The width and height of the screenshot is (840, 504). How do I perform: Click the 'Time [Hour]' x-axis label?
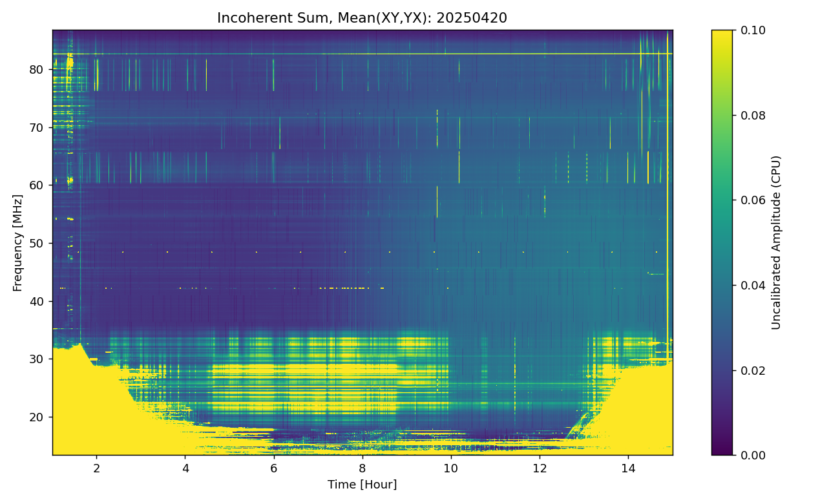(362, 485)
